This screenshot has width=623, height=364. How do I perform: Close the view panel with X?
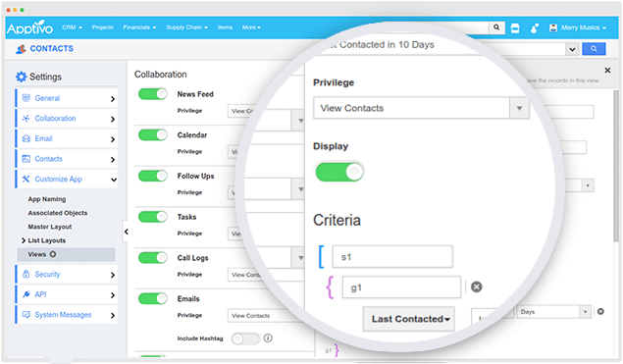(607, 71)
